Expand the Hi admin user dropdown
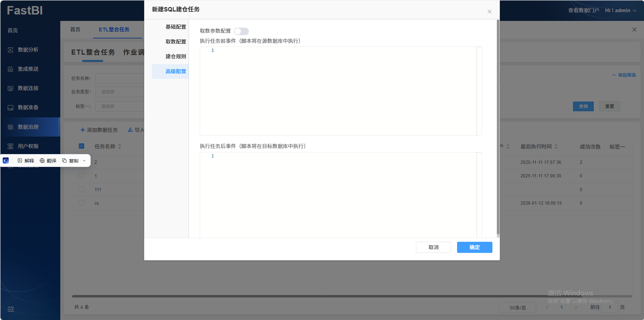Viewport: 644px width, 320px height. pyautogui.click(x=620, y=10)
